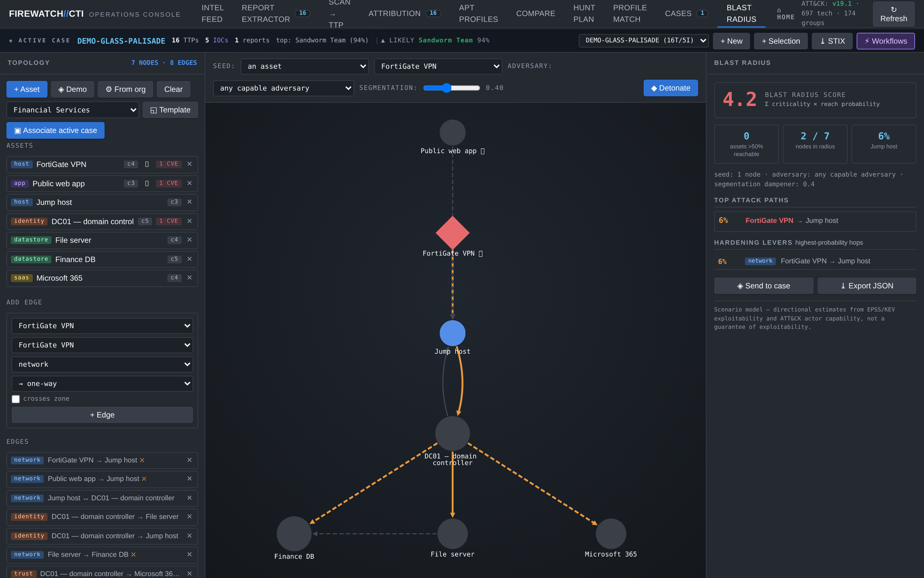Screen dimensions: 924x578
Task: Open the Financial Services template dropdown
Action: [x=73, y=110]
